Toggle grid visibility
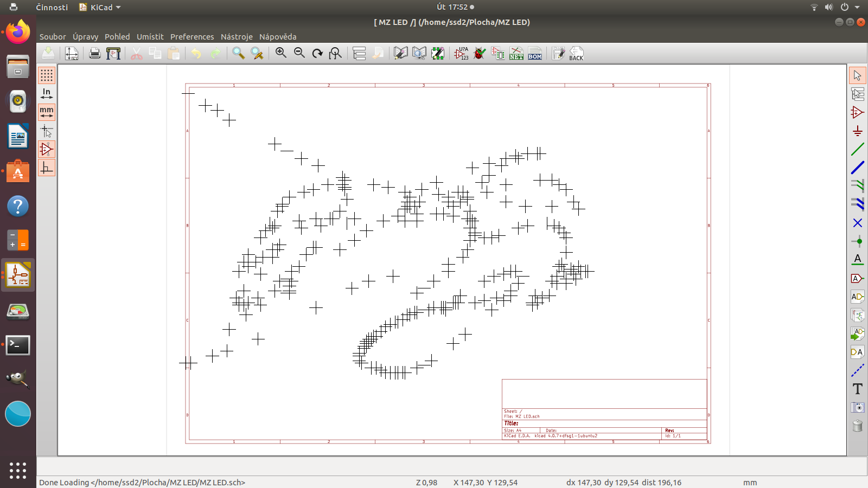This screenshot has width=868, height=488. 47,75
